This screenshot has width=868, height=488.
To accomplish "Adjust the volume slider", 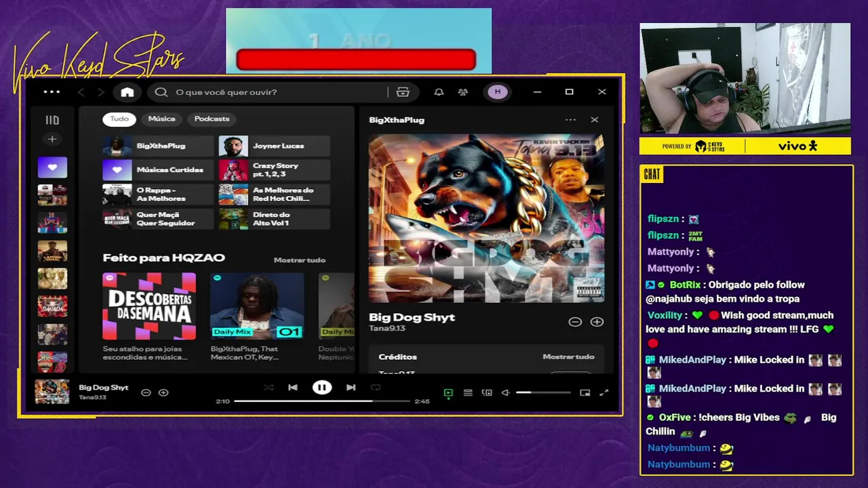I will pyautogui.click(x=543, y=392).
